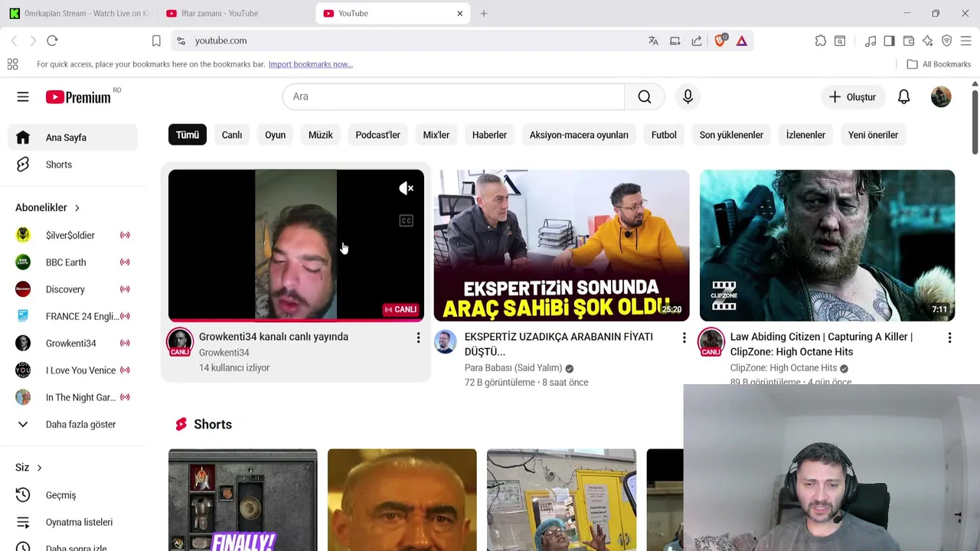Select Aksiyon-macera oyunları chip
The image size is (980, 551).
tap(579, 135)
